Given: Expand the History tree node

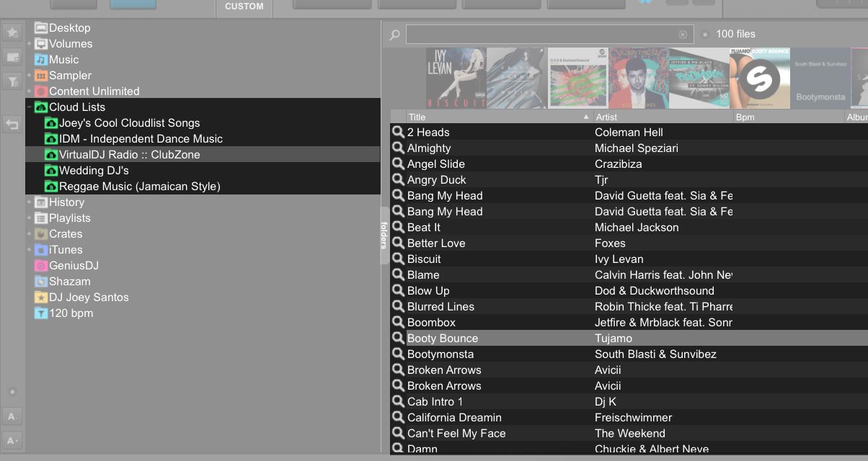Looking at the screenshot, I should 30,202.
